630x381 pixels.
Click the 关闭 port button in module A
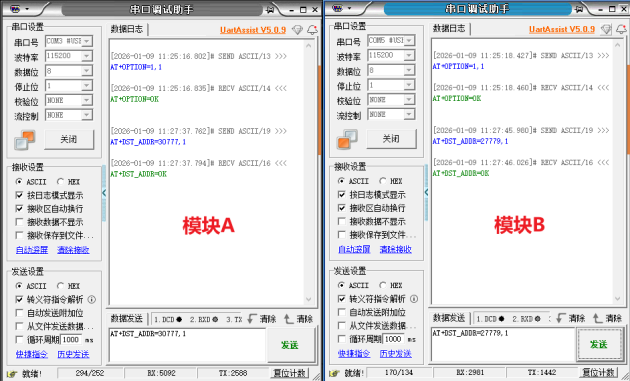click(69, 139)
